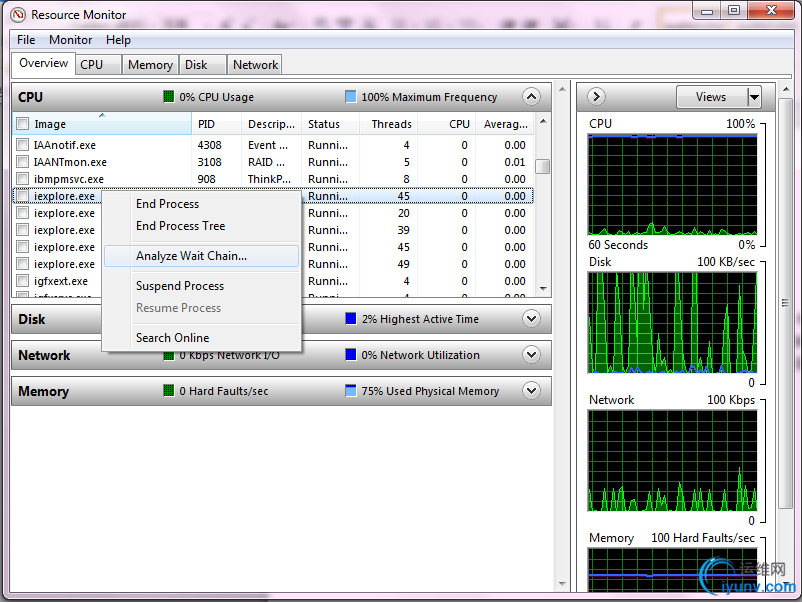The image size is (802, 603).
Task: Check the iexplore.exe checkbox with 49 threads
Action: pos(23,264)
